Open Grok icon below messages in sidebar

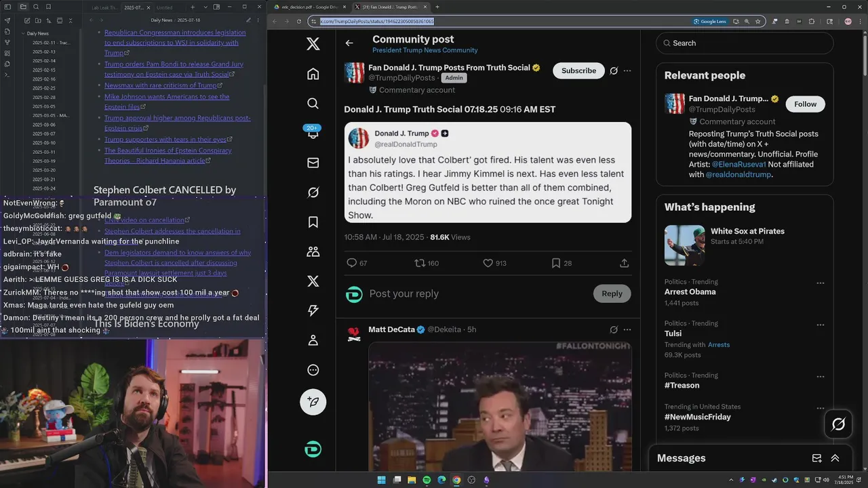(x=313, y=192)
